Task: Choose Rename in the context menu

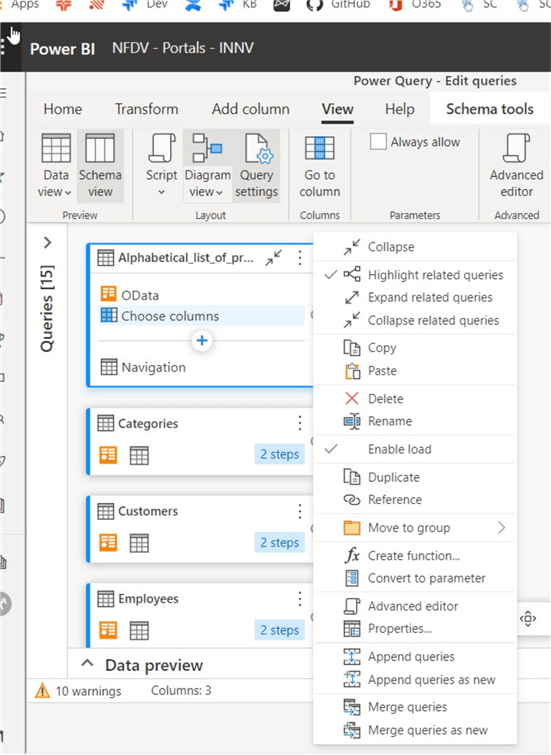Action: pyautogui.click(x=415, y=421)
